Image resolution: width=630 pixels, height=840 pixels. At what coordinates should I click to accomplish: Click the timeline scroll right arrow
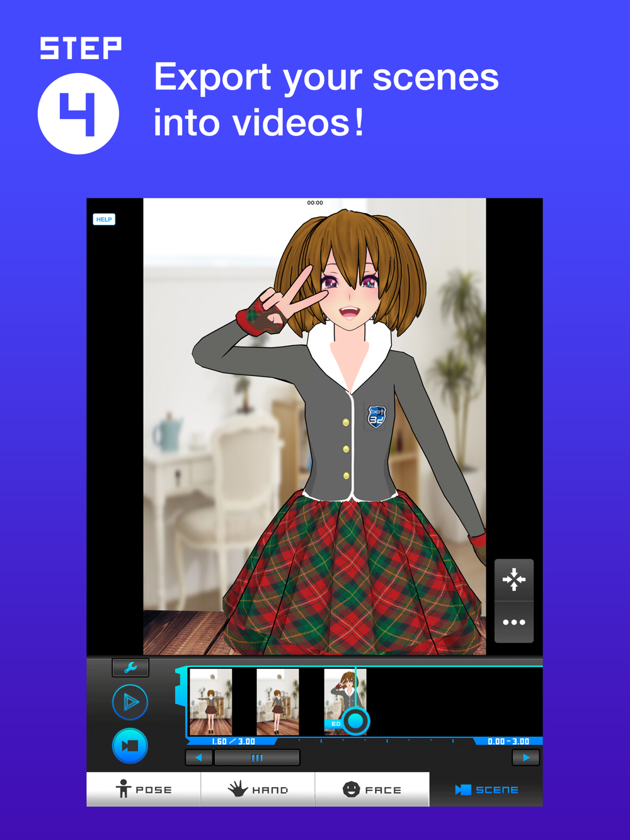pyautogui.click(x=526, y=758)
